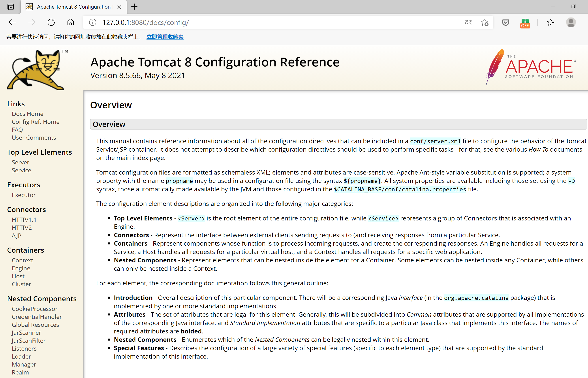This screenshot has height=378, width=588.
Task: Open the Host container page
Action: [18, 276]
